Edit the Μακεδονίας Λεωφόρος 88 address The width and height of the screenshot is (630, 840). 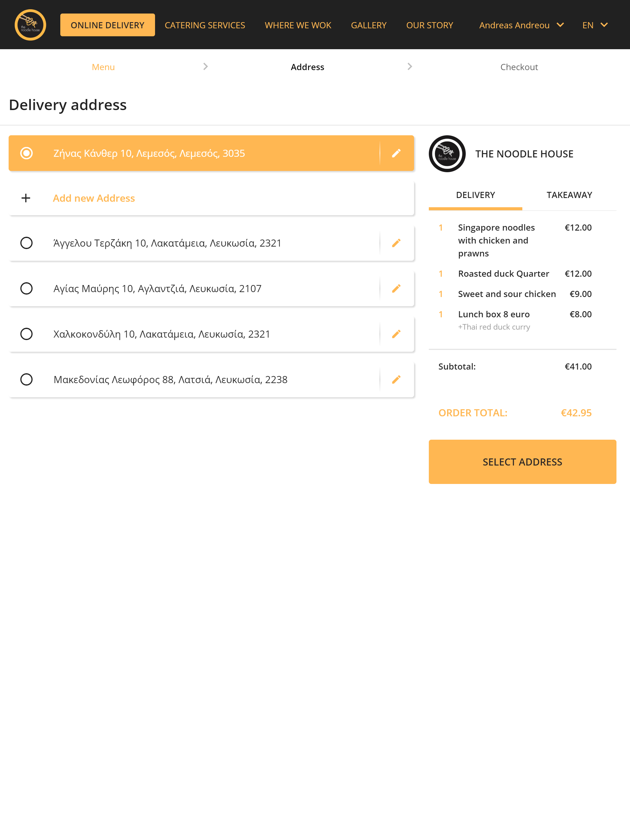(396, 380)
